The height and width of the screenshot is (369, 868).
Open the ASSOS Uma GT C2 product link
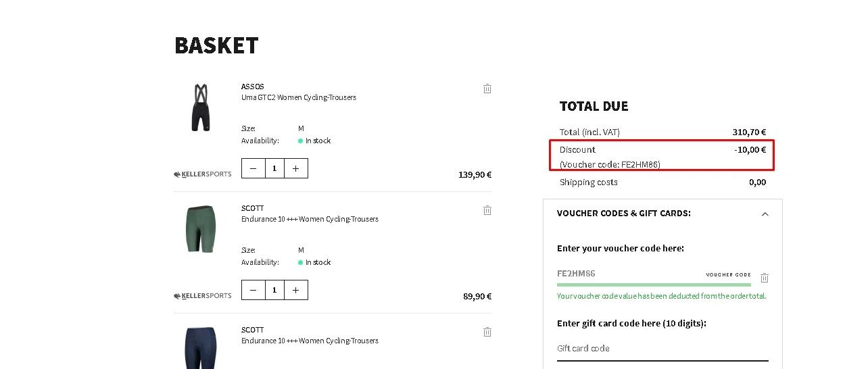point(298,97)
